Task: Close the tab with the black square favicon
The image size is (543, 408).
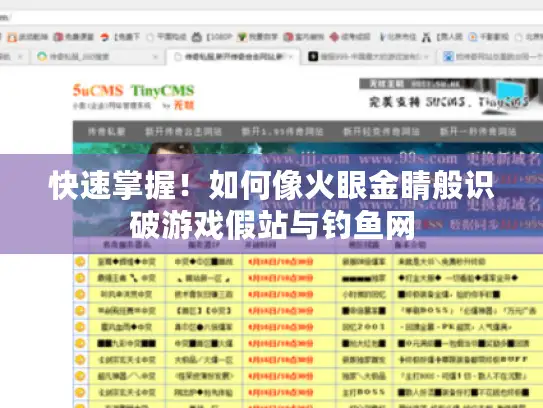Action: pyautogui.click(x=426, y=56)
